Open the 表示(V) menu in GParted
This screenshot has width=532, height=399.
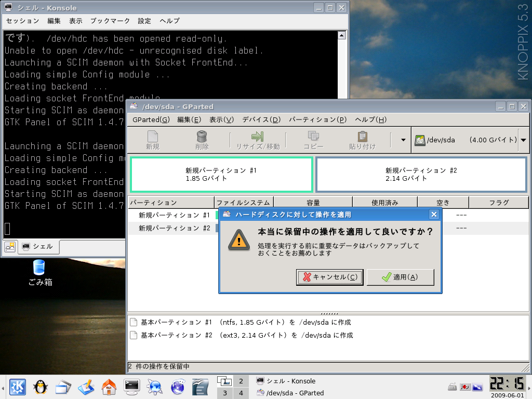pyautogui.click(x=221, y=119)
